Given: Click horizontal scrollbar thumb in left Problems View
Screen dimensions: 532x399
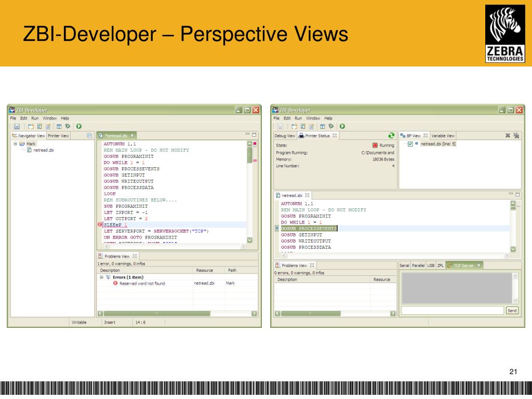Looking at the screenshot, I should point(157,313).
